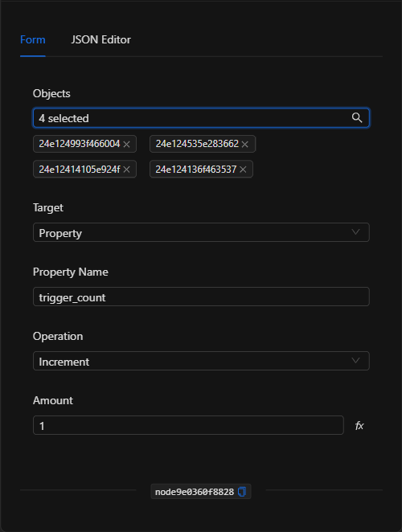Select the Form tab
The width and height of the screenshot is (402, 532).
click(33, 39)
